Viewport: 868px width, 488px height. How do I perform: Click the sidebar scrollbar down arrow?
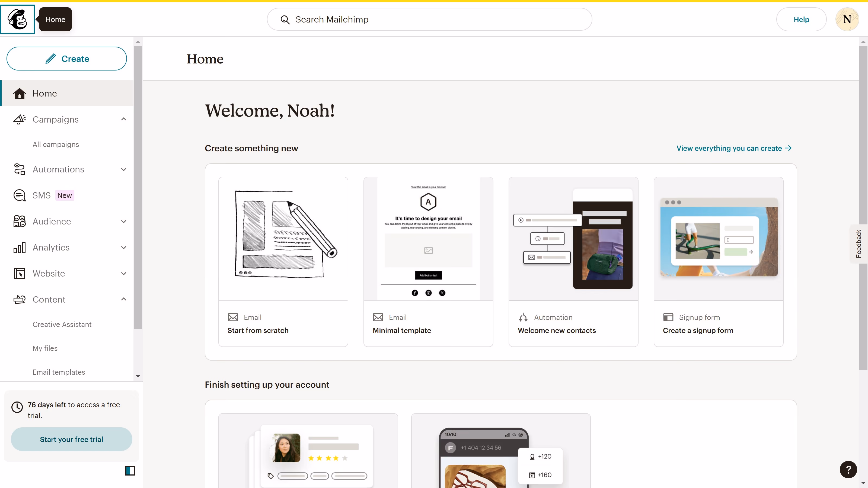(x=138, y=376)
